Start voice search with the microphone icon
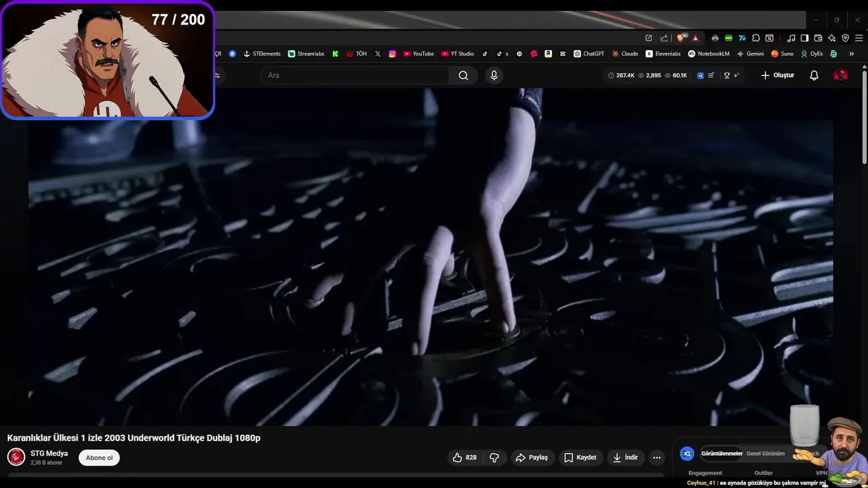The width and height of the screenshot is (868, 488). click(x=494, y=75)
